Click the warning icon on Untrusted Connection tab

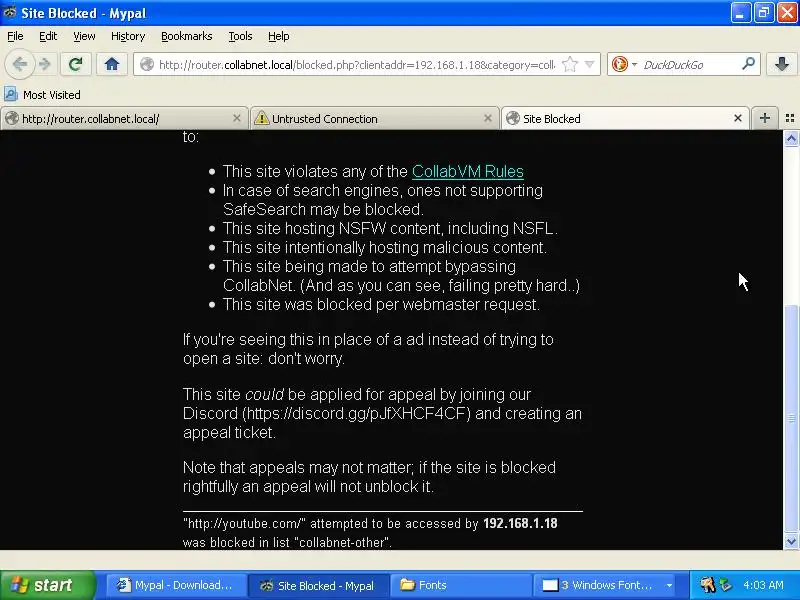click(x=262, y=118)
